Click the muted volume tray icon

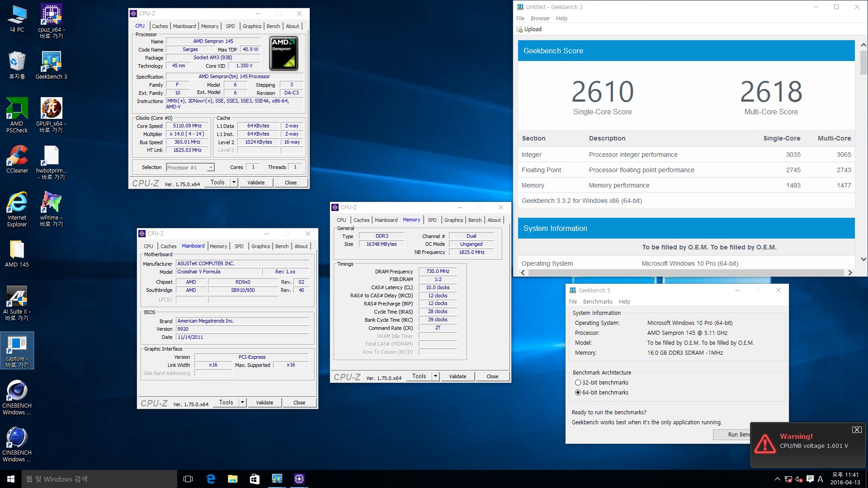(x=799, y=479)
